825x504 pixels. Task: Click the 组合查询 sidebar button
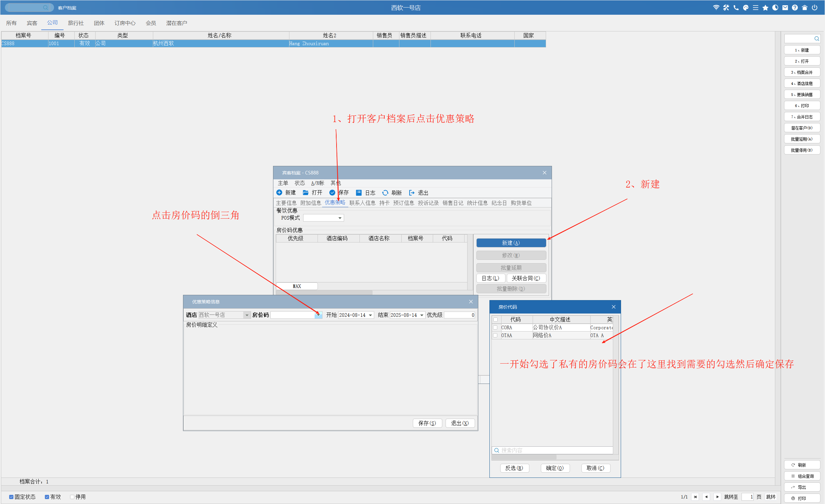[801, 476]
